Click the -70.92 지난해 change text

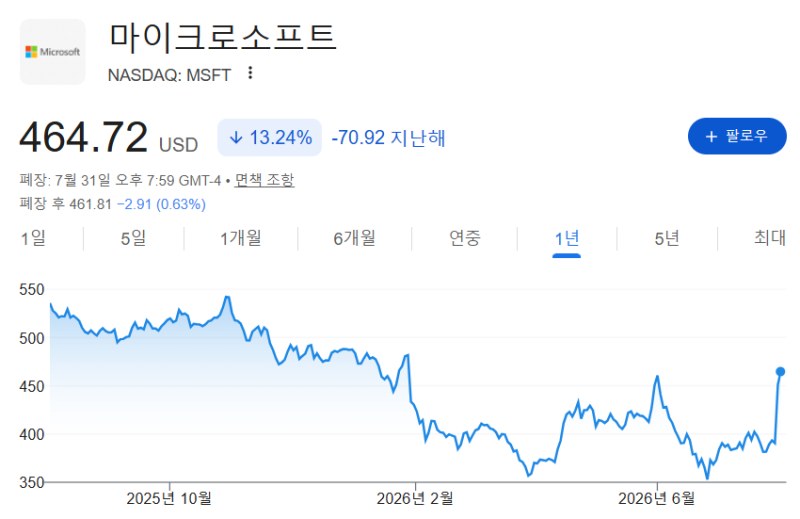(x=389, y=138)
